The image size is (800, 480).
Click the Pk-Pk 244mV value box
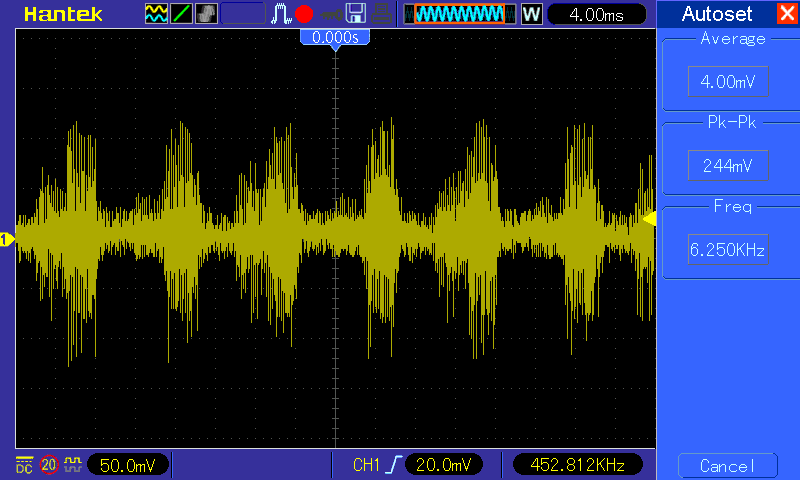tap(728, 165)
